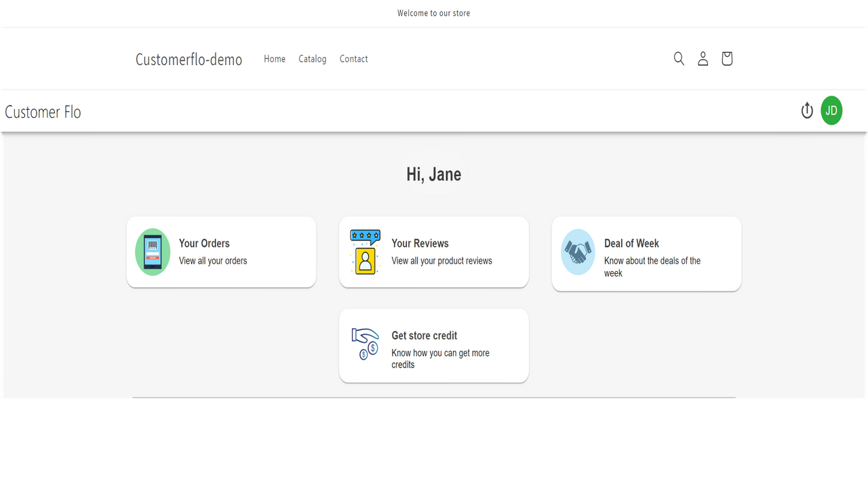
Task: Open the Get store credit card
Action: (x=433, y=345)
